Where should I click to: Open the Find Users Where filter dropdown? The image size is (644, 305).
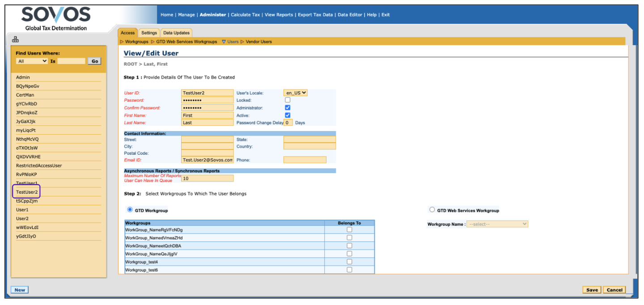coord(32,61)
